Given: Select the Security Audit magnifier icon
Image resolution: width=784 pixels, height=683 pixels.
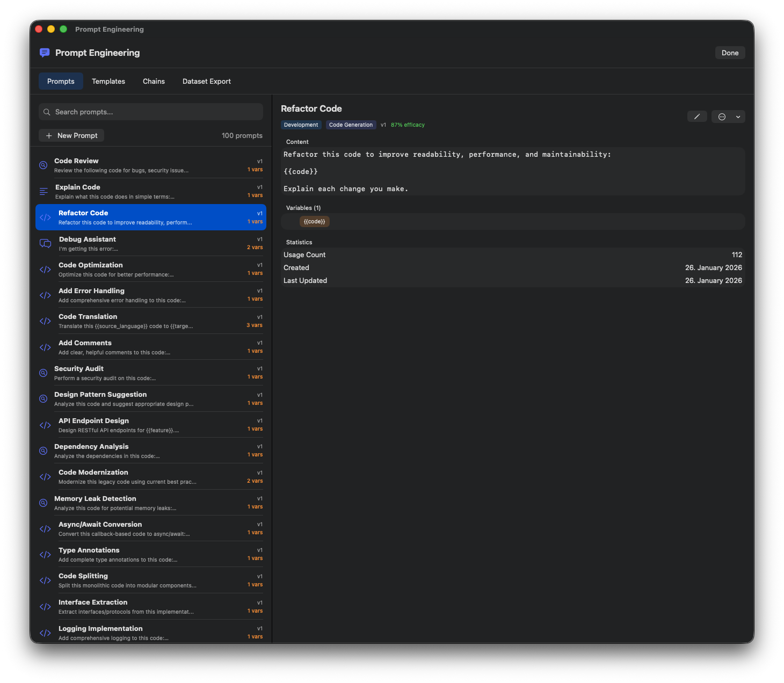Looking at the screenshot, I should (x=43, y=373).
